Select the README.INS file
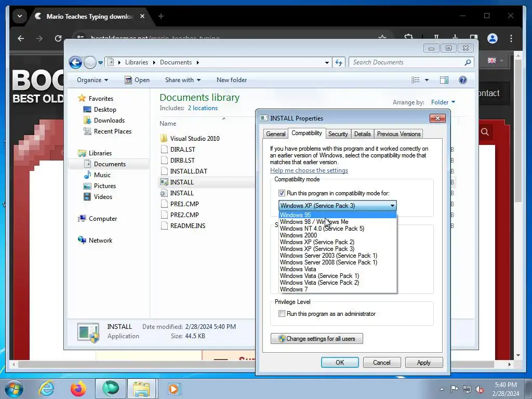Image resolution: width=532 pixels, height=399 pixels. (x=188, y=226)
